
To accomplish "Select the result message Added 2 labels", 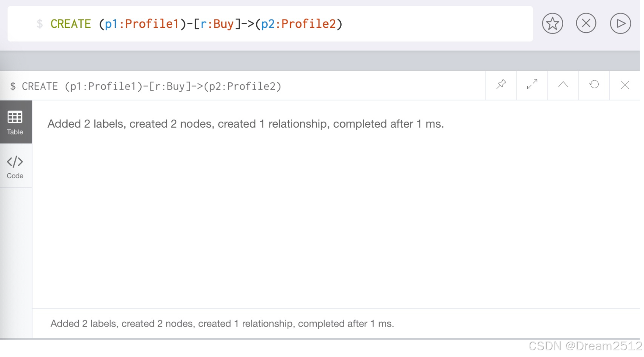I will point(246,124).
